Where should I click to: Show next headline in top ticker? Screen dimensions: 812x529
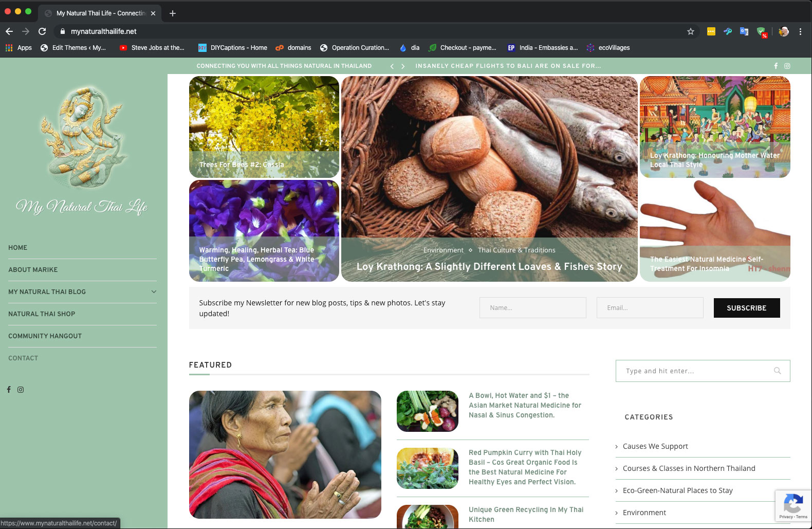tap(403, 66)
